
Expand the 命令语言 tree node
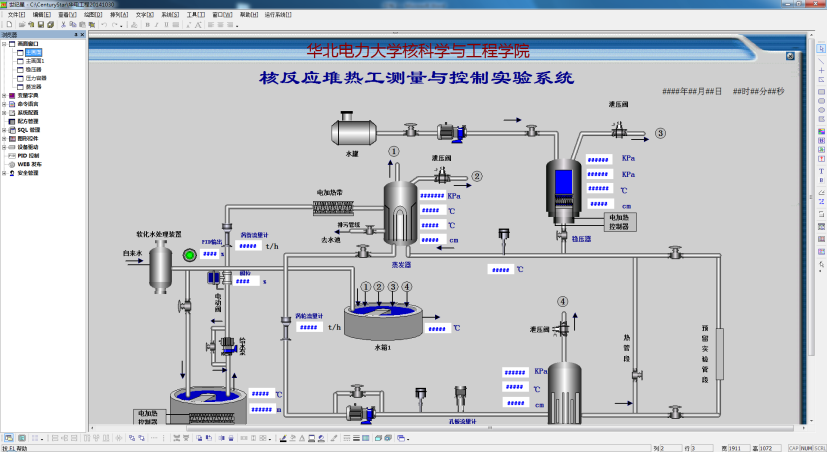(x=4, y=104)
